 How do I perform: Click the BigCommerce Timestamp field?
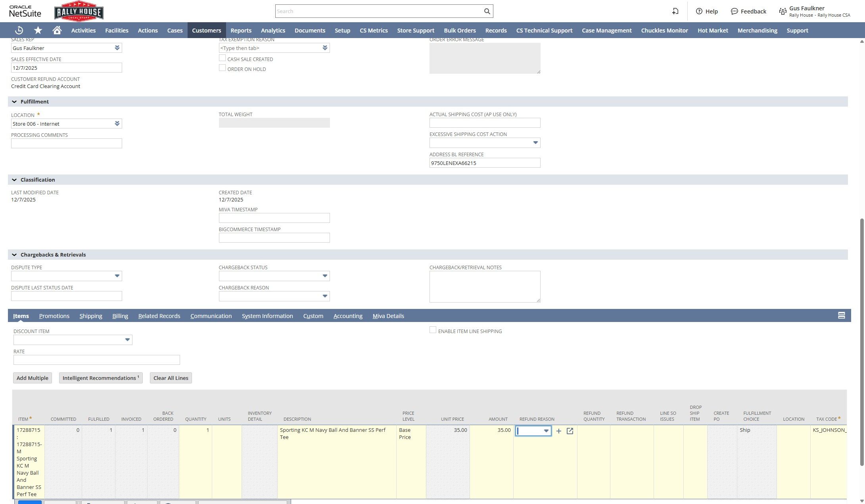[274, 238]
